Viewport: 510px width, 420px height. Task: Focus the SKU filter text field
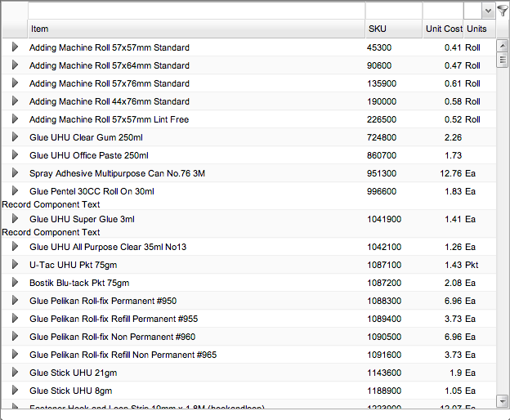coord(393,11)
